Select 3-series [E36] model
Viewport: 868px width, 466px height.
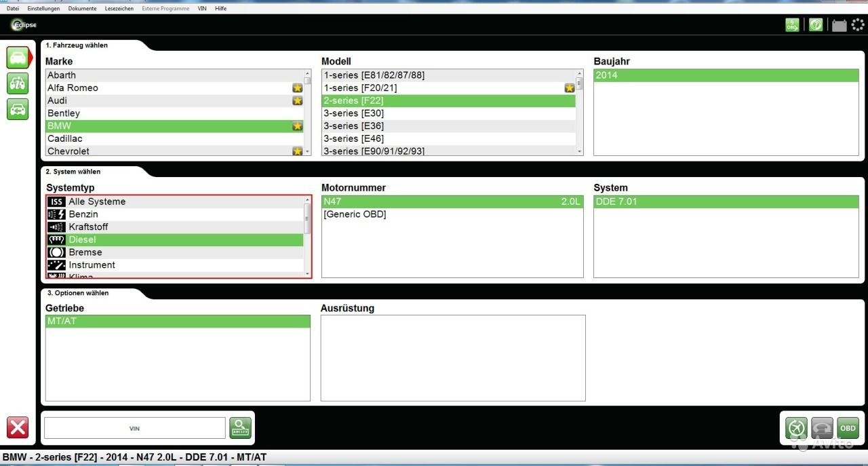(x=448, y=126)
